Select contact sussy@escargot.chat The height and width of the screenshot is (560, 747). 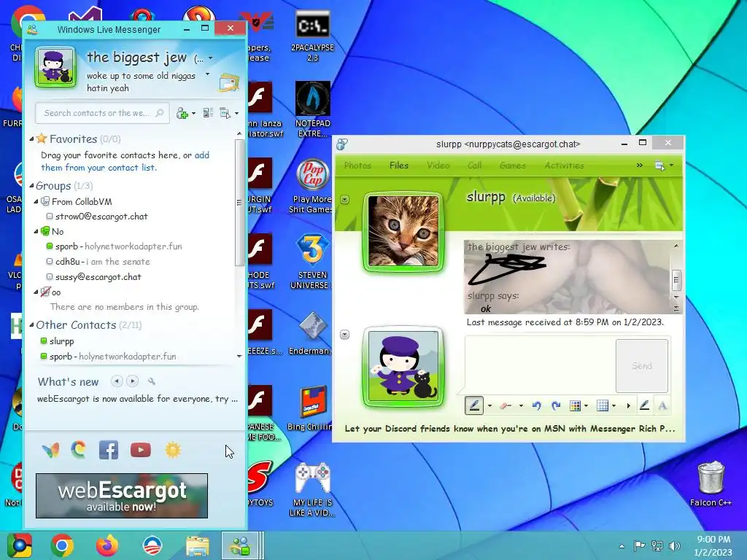[98, 276]
